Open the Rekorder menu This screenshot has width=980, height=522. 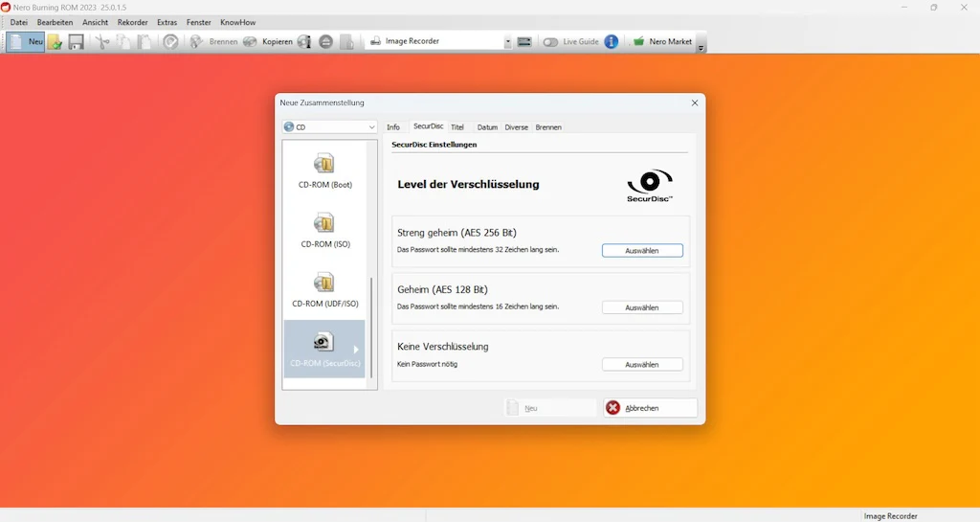[x=132, y=22]
